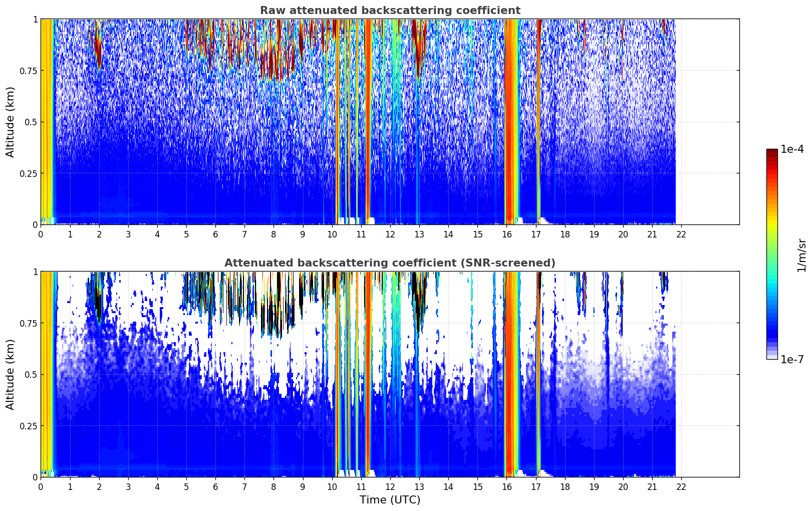Click the '19' tick on bottom time axis
The image size is (812, 511).
tap(594, 486)
